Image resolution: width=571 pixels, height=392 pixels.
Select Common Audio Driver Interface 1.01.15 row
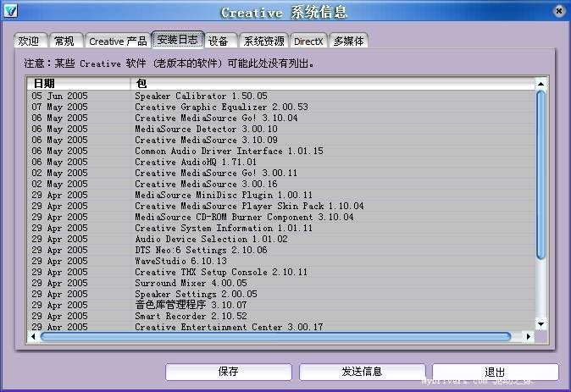[281, 151]
